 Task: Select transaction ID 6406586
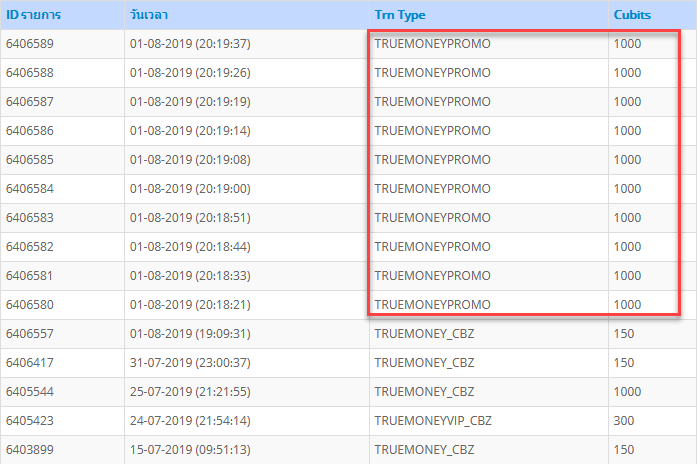coord(30,131)
